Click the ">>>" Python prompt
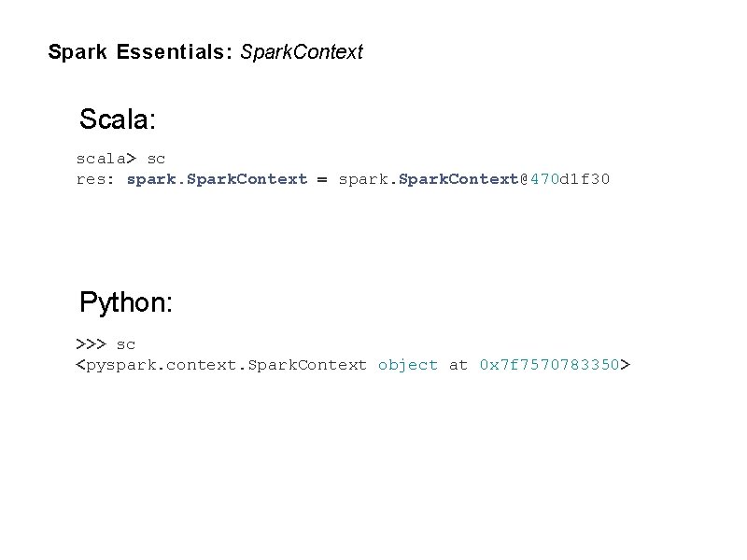The image size is (747, 560). coord(91,345)
